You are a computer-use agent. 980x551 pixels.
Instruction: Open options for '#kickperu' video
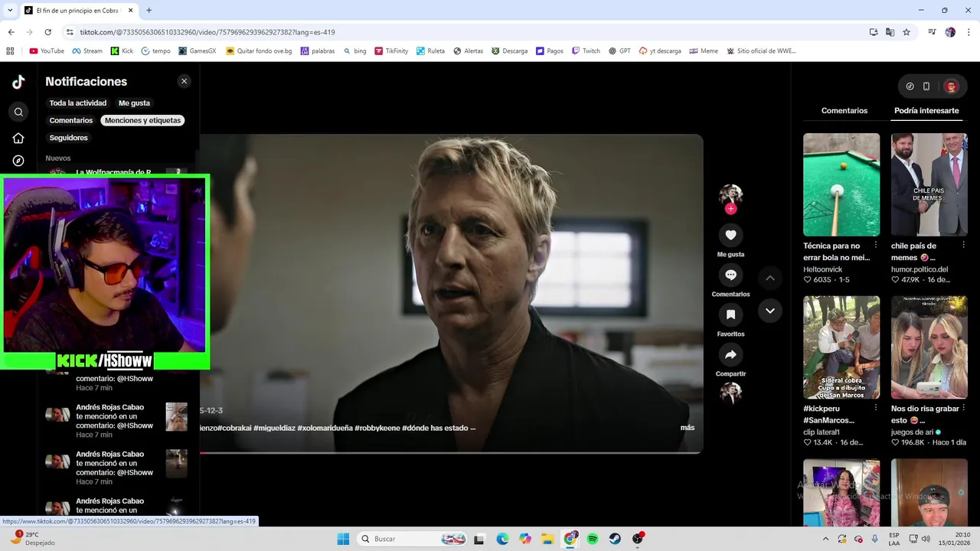(x=876, y=409)
